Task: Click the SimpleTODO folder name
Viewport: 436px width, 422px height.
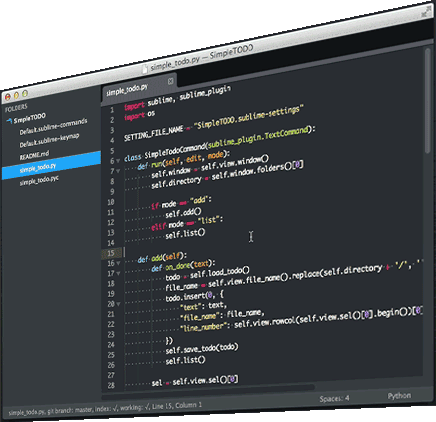Action: tap(30, 118)
